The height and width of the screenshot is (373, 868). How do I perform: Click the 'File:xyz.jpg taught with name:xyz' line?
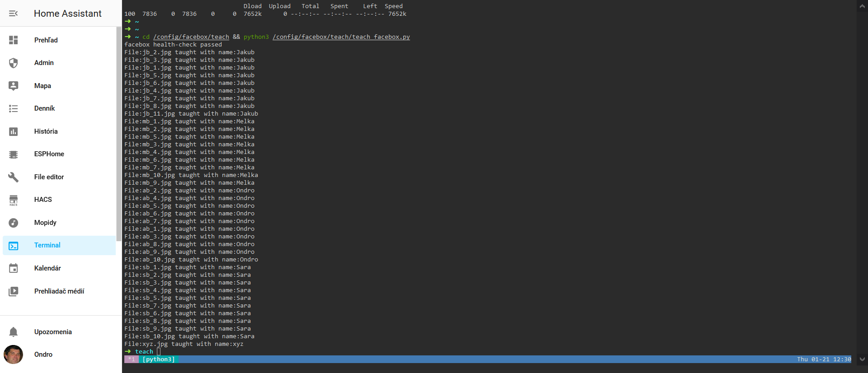click(x=184, y=344)
